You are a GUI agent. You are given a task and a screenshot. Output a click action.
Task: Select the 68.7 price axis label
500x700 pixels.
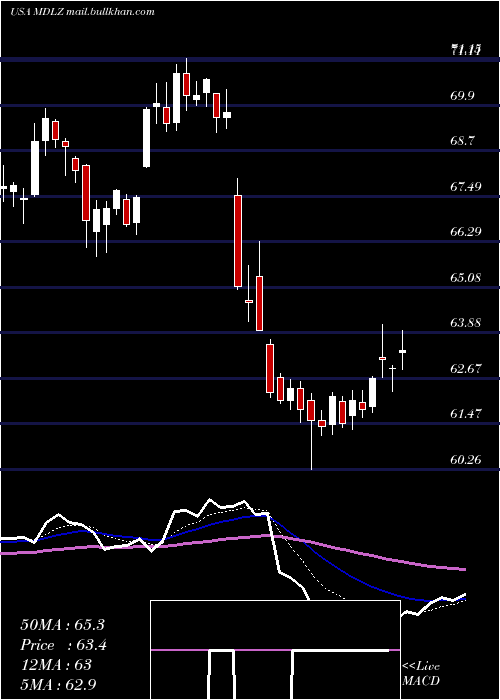click(x=462, y=141)
